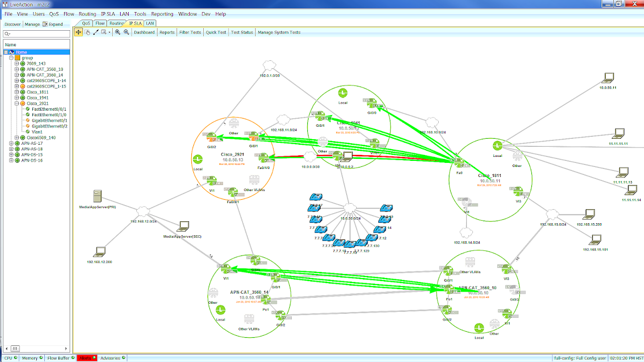The width and height of the screenshot is (644, 362).
Task: Switch to the LAN tab
Action: pyautogui.click(x=149, y=23)
